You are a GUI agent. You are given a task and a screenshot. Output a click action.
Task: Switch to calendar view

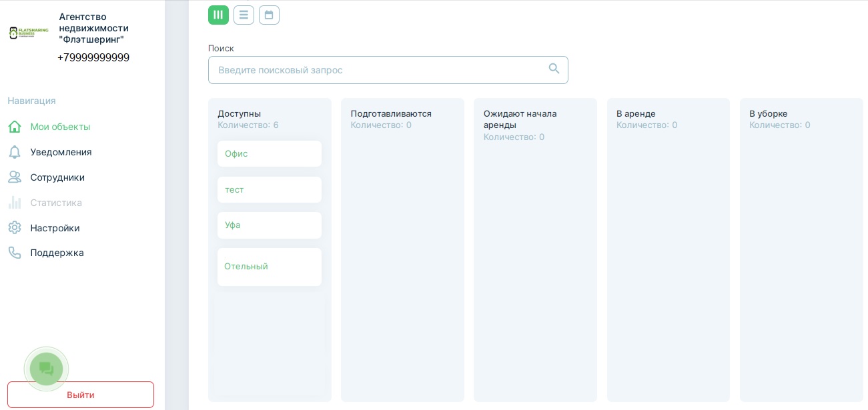pos(269,15)
